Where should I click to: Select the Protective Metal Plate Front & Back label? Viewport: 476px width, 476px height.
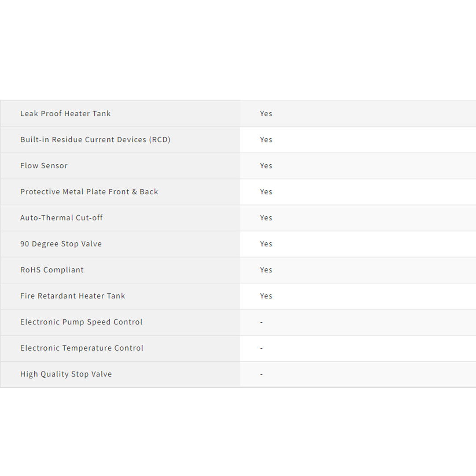[89, 192]
